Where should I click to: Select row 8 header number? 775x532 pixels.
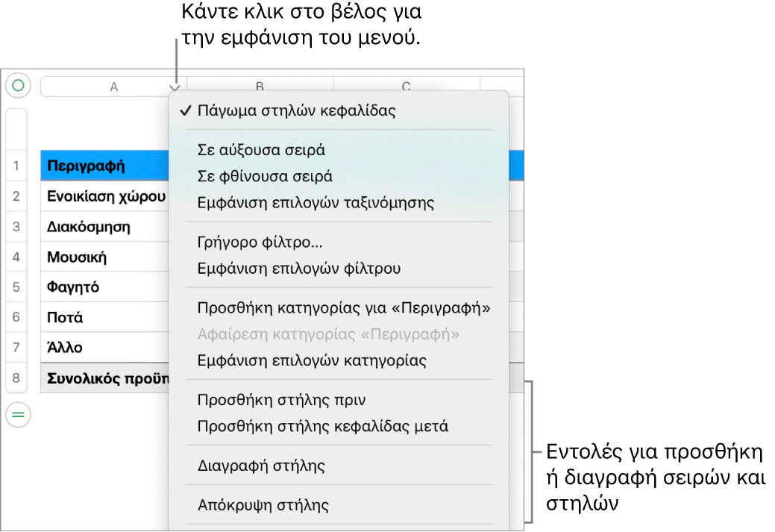coord(16,378)
